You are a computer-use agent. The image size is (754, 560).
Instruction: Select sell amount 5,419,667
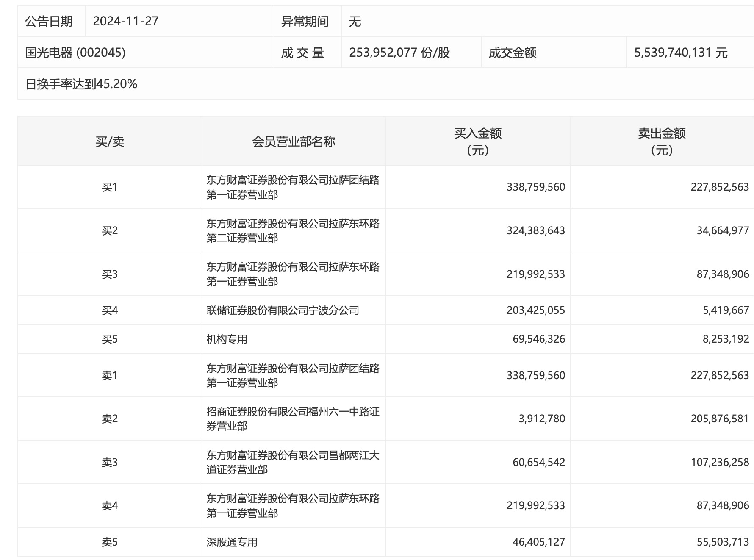click(x=726, y=310)
